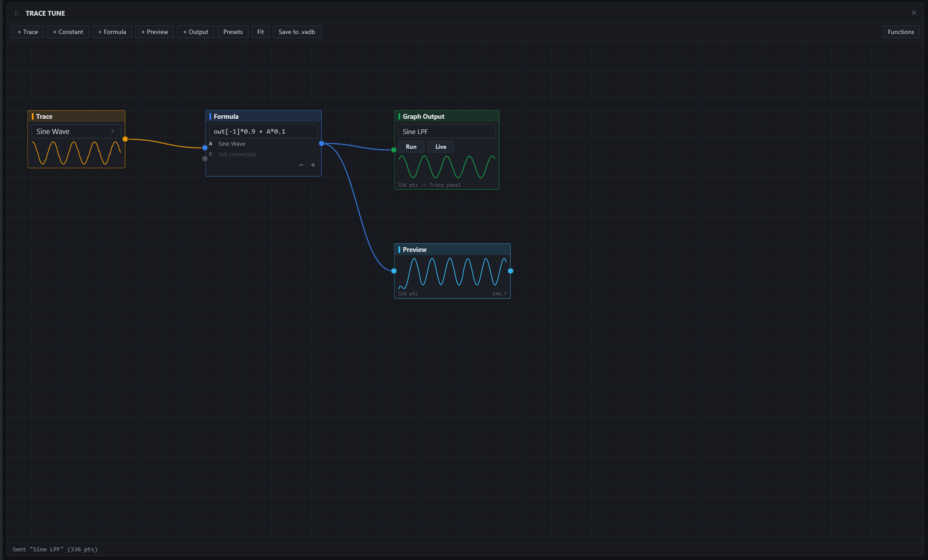
Task: Edit the Sine LPF output name field
Action: [446, 131]
